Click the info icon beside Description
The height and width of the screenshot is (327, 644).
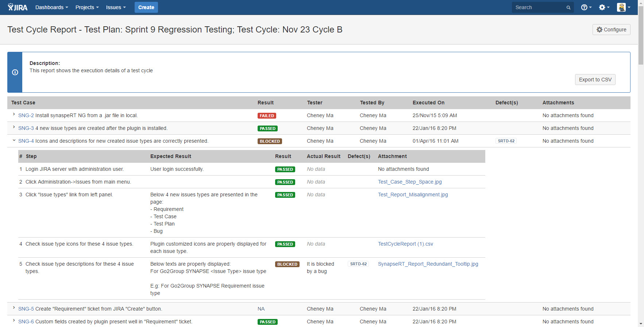(15, 72)
